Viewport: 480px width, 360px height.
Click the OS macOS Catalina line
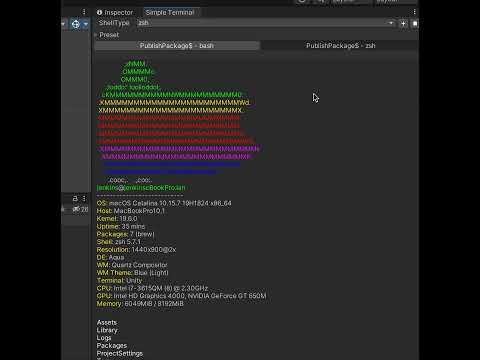pos(164,203)
